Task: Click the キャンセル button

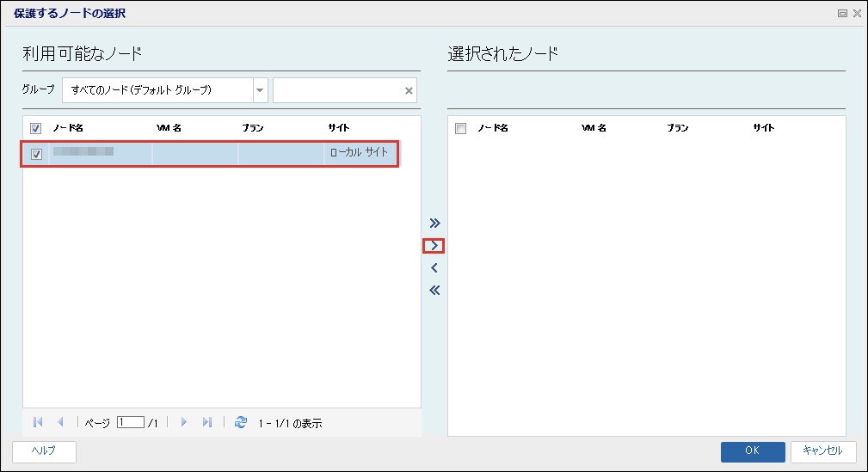Action: coord(823,451)
